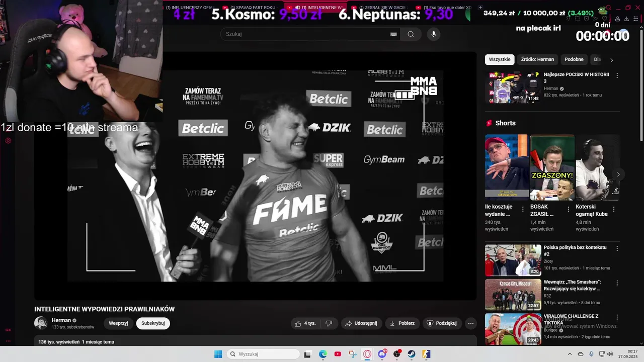Open Microsoft Edge from taskbar
This screenshot has width=644, height=362.
point(323,354)
